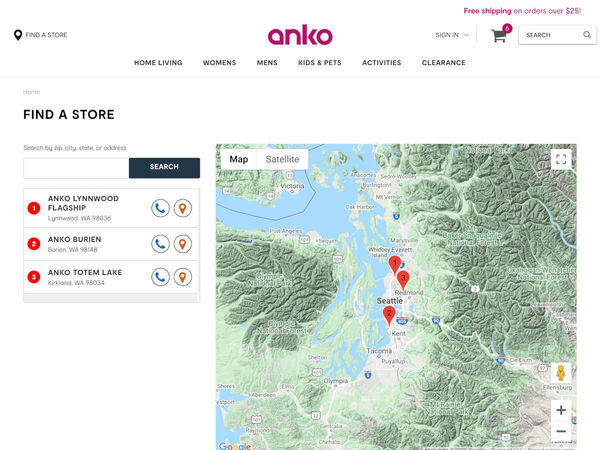Click the red number 3 badge in store list
The height and width of the screenshot is (450, 600).
click(x=34, y=277)
